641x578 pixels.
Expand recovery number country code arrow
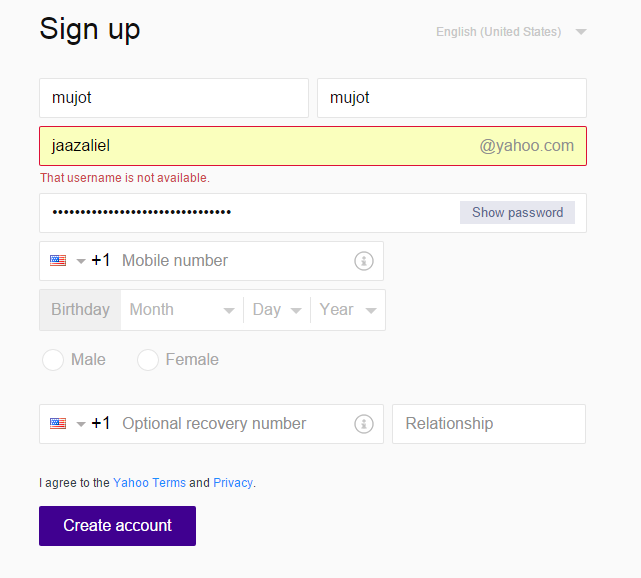(81, 424)
